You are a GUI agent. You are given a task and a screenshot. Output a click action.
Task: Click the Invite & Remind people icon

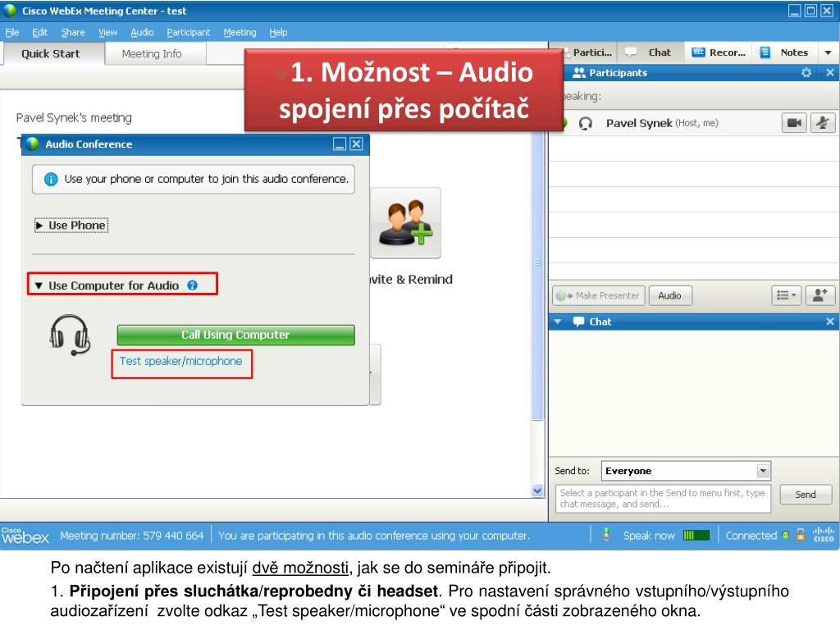(405, 223)
